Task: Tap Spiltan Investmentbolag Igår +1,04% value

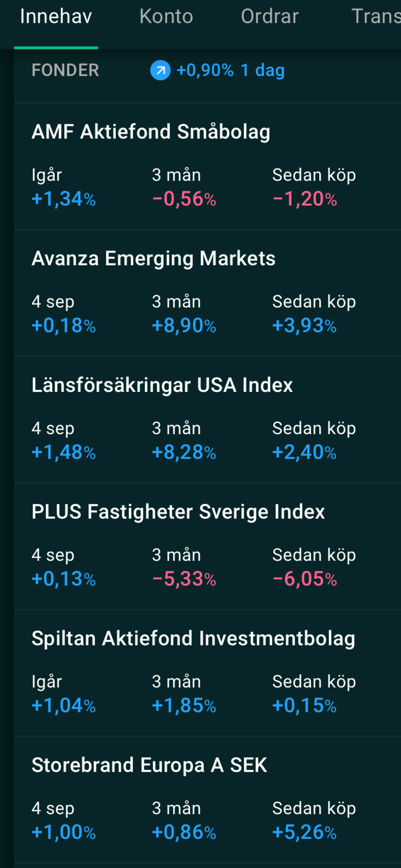Action: tap(63, 706)
